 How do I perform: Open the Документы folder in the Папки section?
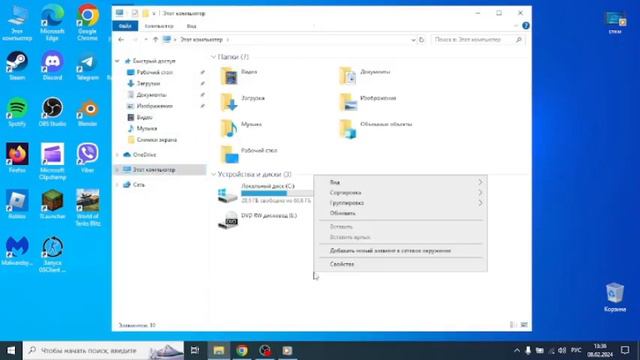[364, 76]
